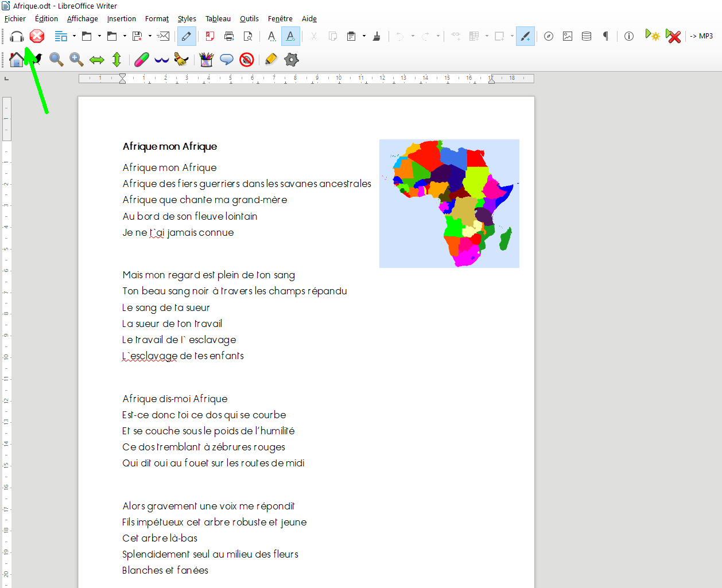Screen dimensions: 722x588
Task: Click the Spelling check icon
Action: pos(271,36)
